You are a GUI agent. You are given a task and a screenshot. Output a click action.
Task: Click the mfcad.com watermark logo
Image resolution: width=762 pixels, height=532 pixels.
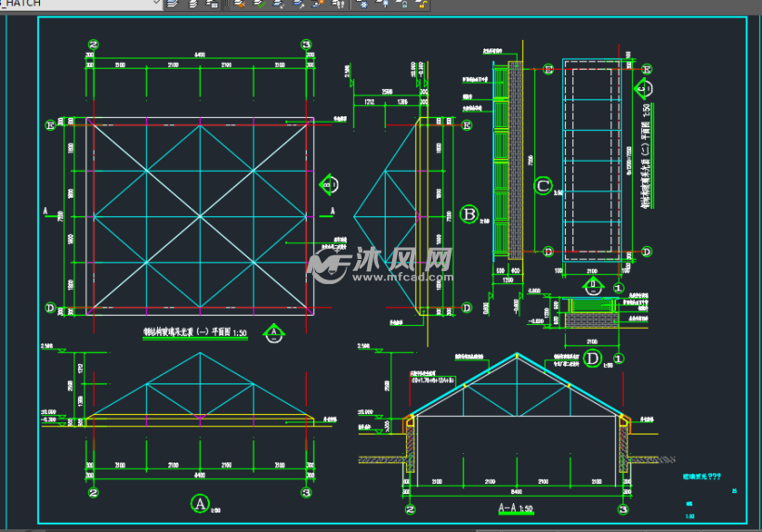point(381,264)
